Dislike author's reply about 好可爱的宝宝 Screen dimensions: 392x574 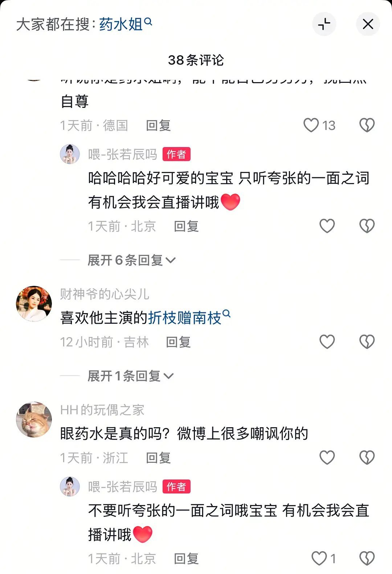pyautogui.click(x=367, y=226)
